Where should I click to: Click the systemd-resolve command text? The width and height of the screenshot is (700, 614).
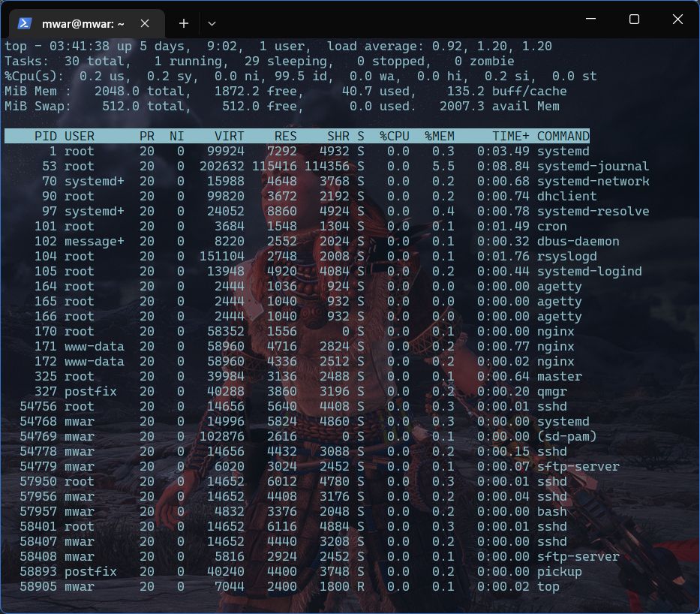pyautogui.click(x=593, y=211)
